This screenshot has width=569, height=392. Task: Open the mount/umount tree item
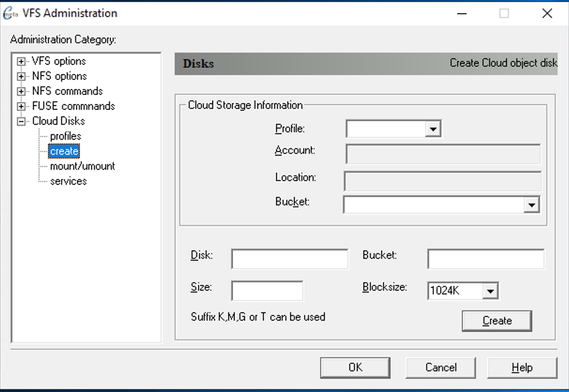point(82,166)
